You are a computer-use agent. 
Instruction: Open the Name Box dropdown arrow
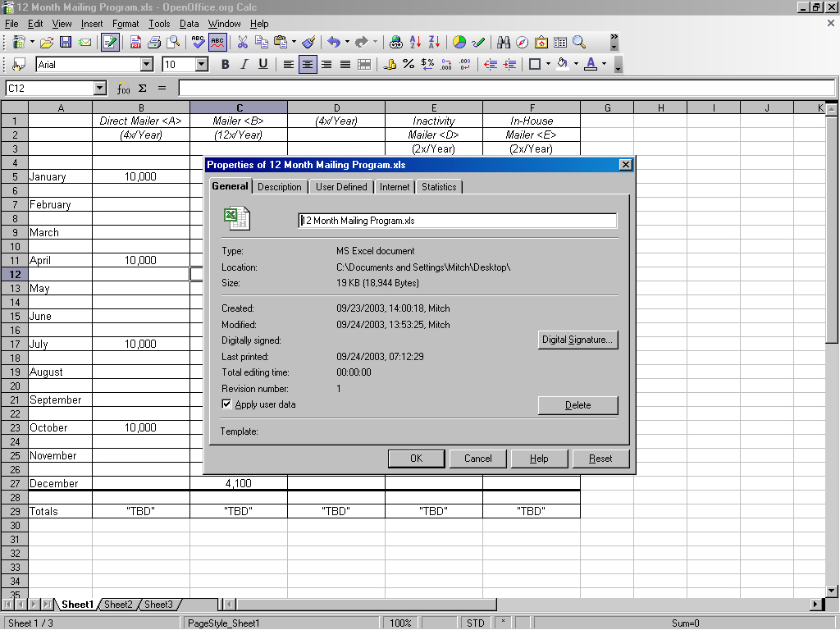click(x=100, y=88)
